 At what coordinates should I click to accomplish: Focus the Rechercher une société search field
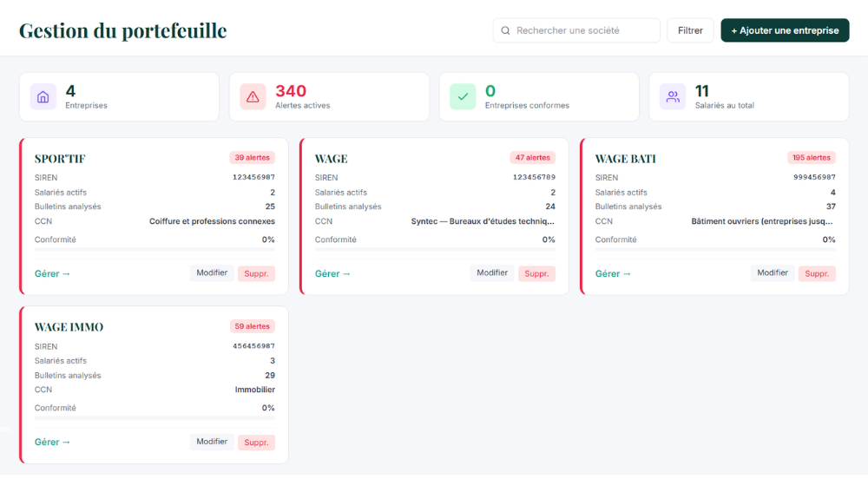coord(576,30)
